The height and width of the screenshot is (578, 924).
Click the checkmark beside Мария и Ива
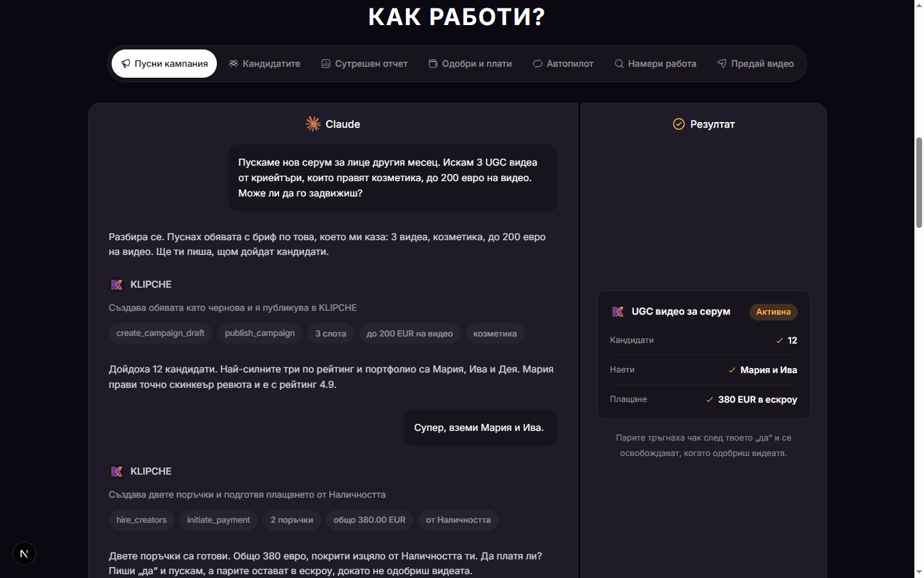coord(732,370)
